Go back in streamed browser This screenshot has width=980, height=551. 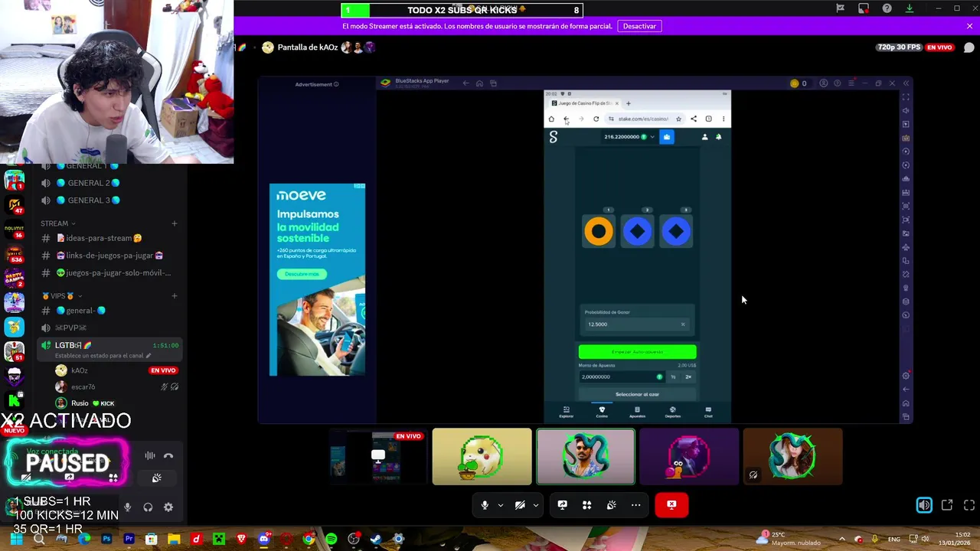[x=566, y=119]
